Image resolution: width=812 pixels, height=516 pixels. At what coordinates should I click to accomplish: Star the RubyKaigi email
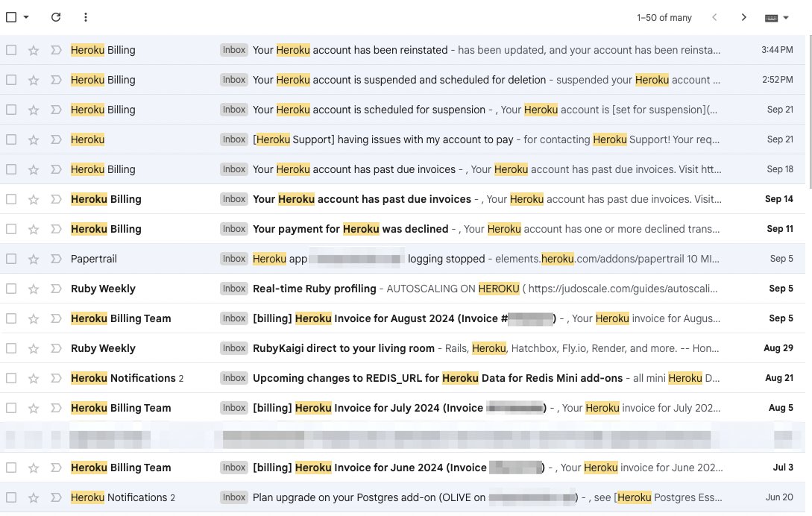(33, 349)
